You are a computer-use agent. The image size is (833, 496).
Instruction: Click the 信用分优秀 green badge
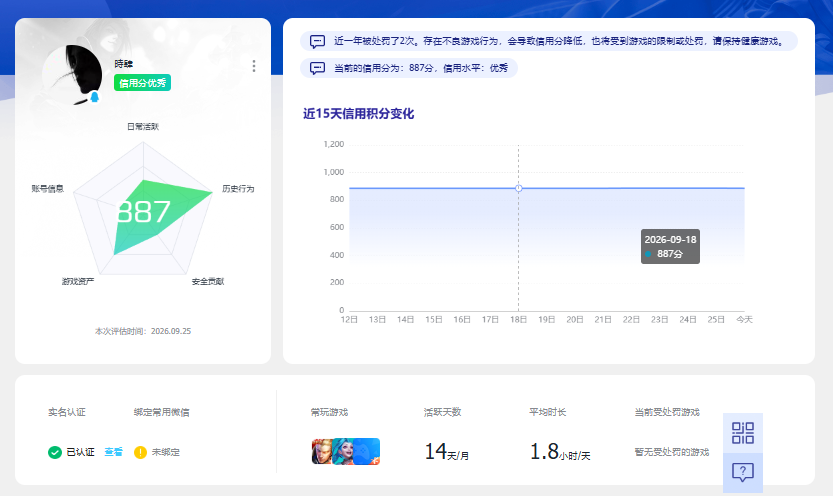pos(142,83)
